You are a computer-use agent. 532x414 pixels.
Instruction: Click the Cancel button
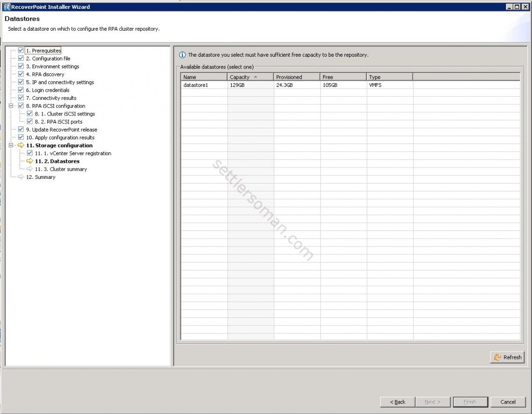508,402
